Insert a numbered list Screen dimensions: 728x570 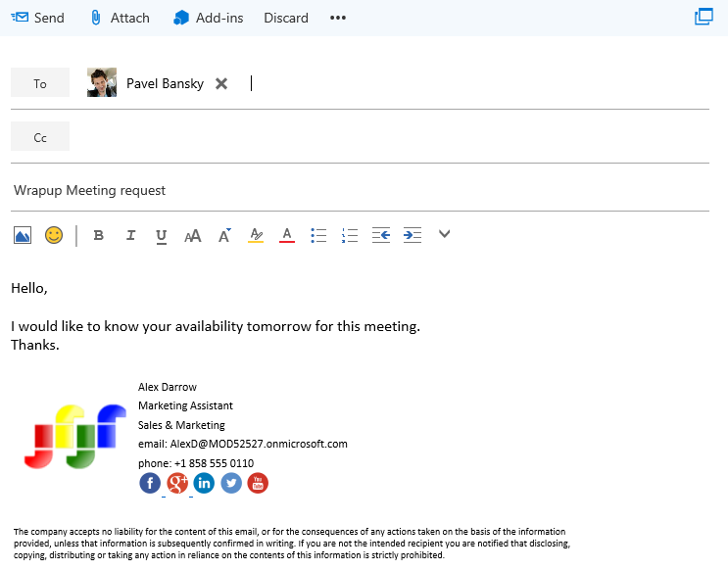coord(350,235)
